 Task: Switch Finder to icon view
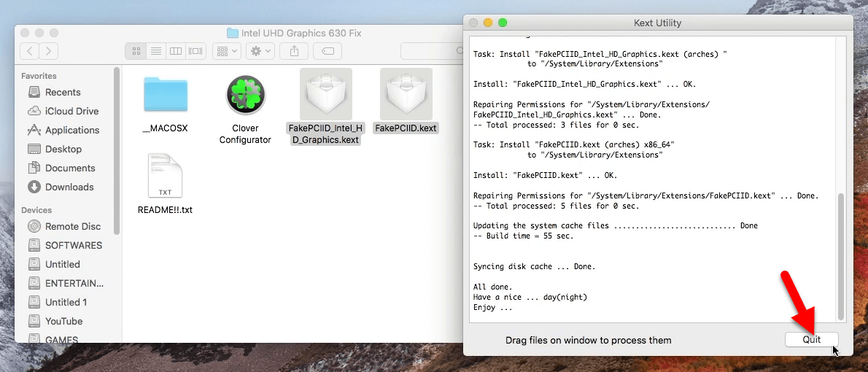click(136, 51)
